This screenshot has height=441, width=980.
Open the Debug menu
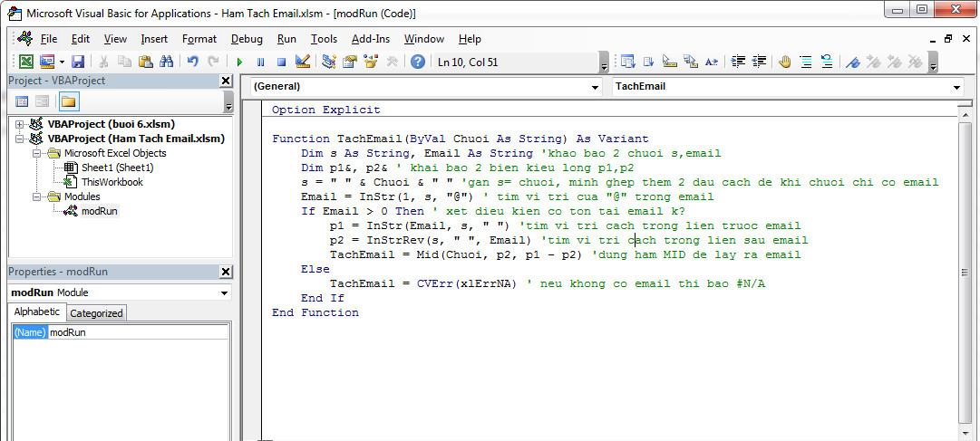247,39
